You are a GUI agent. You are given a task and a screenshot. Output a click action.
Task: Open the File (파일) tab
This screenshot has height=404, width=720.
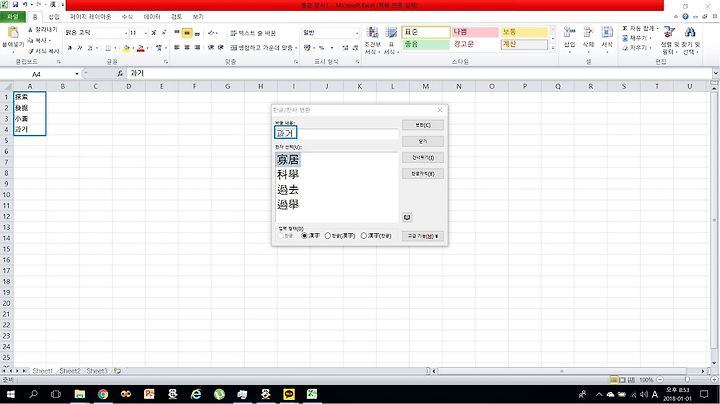coord(13,17)
